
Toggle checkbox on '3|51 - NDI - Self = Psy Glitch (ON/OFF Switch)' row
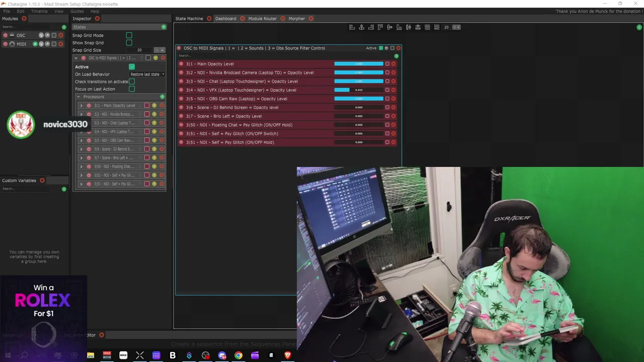(387, 134)
